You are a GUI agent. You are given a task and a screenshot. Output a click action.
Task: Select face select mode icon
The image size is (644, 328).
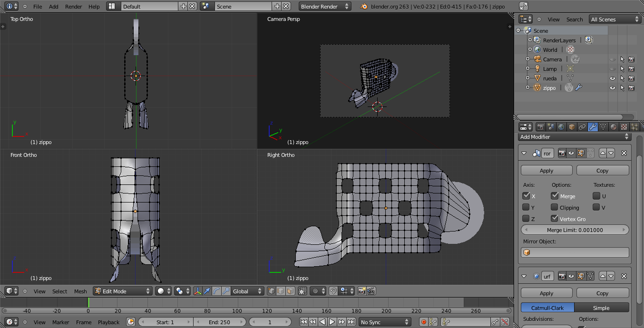[290, 291]
